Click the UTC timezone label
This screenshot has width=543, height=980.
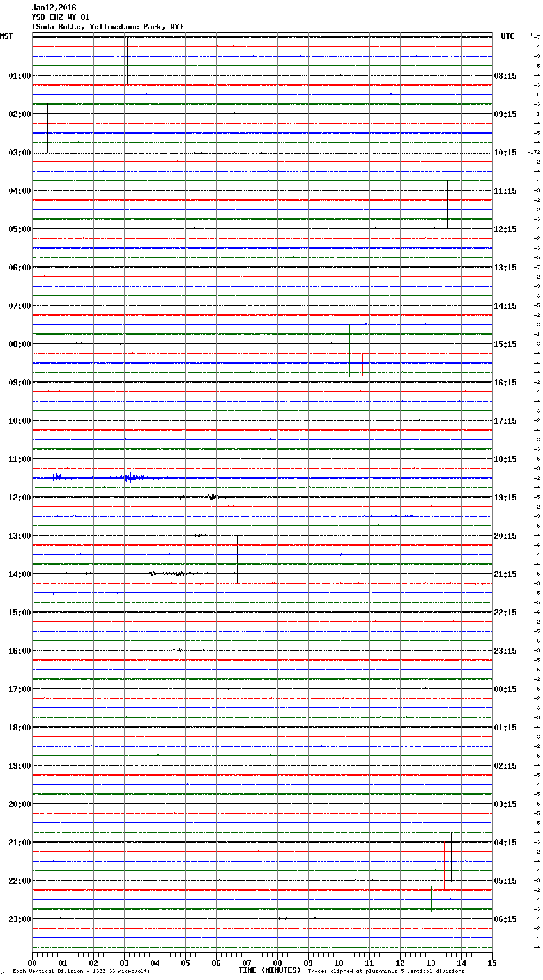[507, 36]
